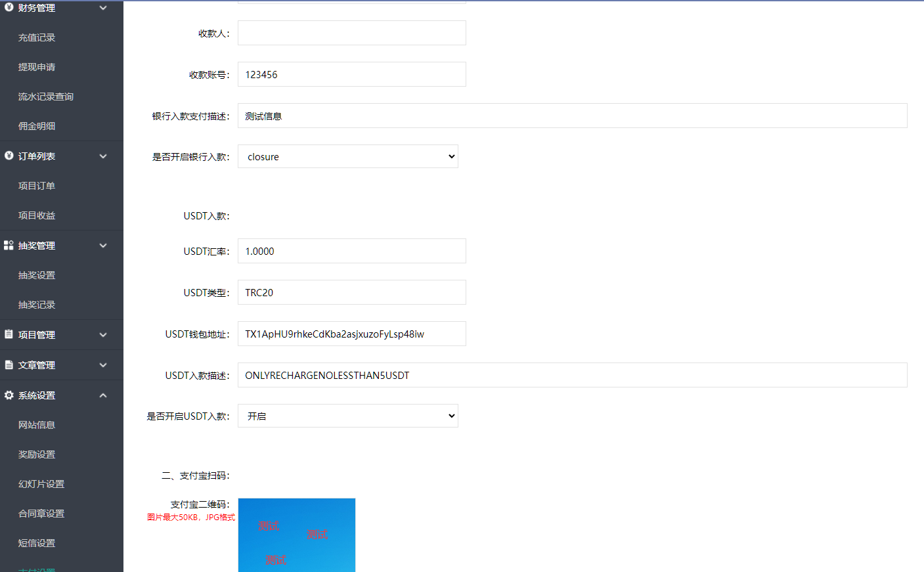Click the 财务管理 yen icon

coord(9,7)
